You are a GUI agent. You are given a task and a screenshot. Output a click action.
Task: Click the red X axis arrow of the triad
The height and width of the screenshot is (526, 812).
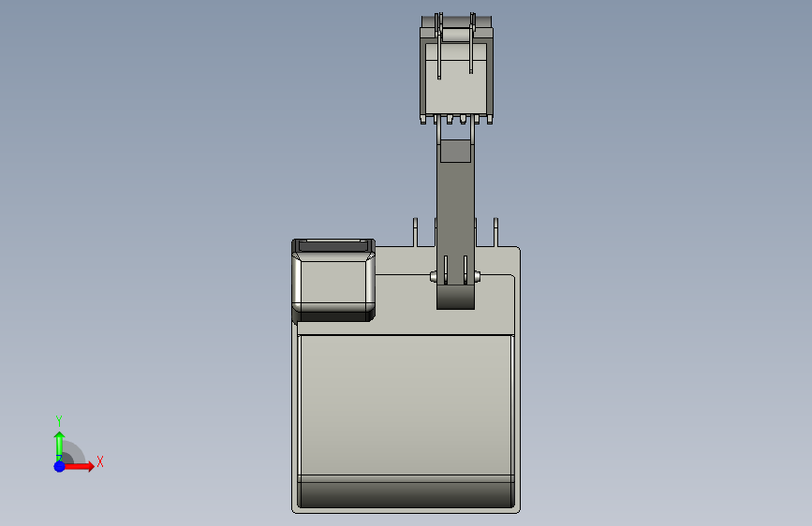coord(79,466)
